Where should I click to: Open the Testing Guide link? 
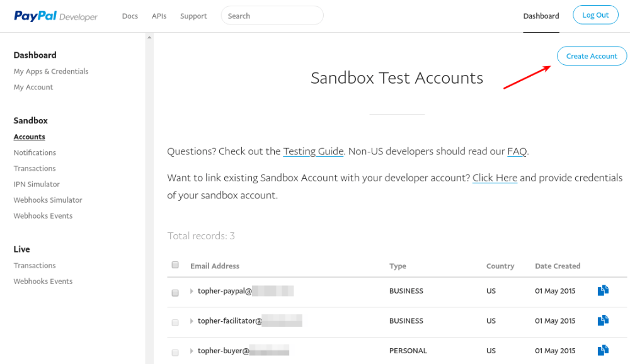(x=313, y=151)
